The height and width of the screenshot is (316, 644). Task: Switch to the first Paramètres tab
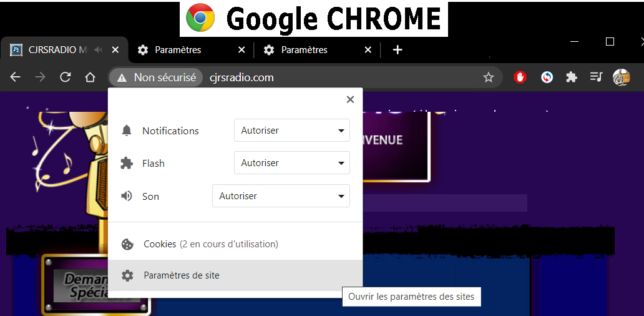pyautogui.click(x=191, y=50)
